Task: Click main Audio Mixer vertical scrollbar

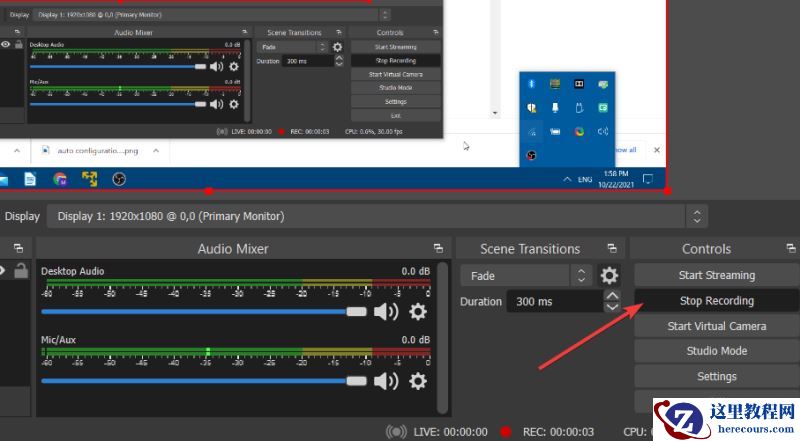Action: click(x=443, y=338)
